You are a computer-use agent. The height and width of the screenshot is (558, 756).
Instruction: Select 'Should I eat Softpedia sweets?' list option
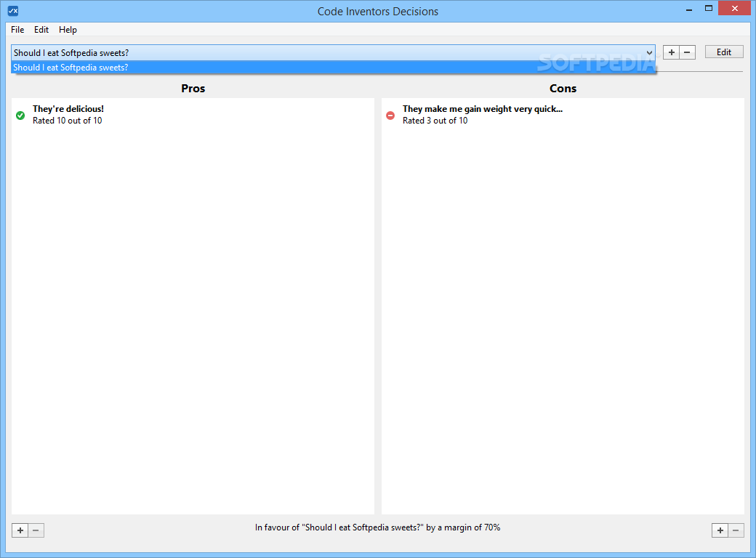pyautogui.click(x=333, y=68)
